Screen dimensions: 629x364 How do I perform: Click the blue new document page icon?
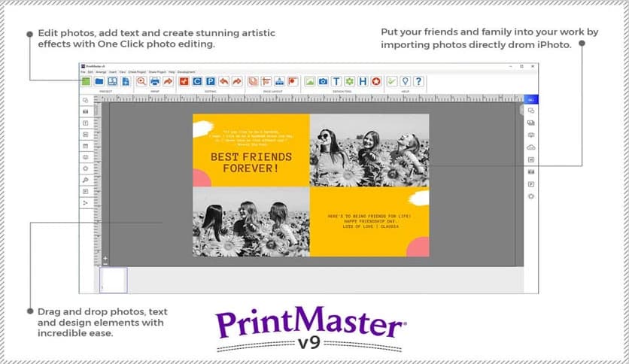click(126, 81)
